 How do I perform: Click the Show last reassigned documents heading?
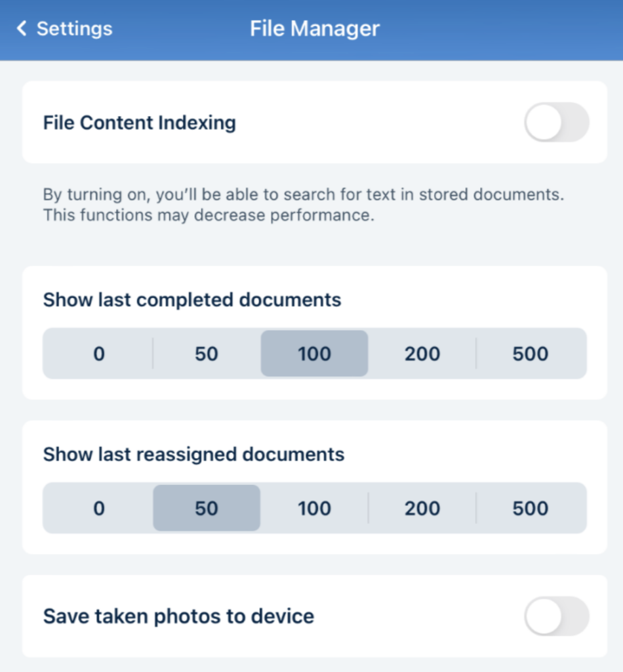click(193, 454)
